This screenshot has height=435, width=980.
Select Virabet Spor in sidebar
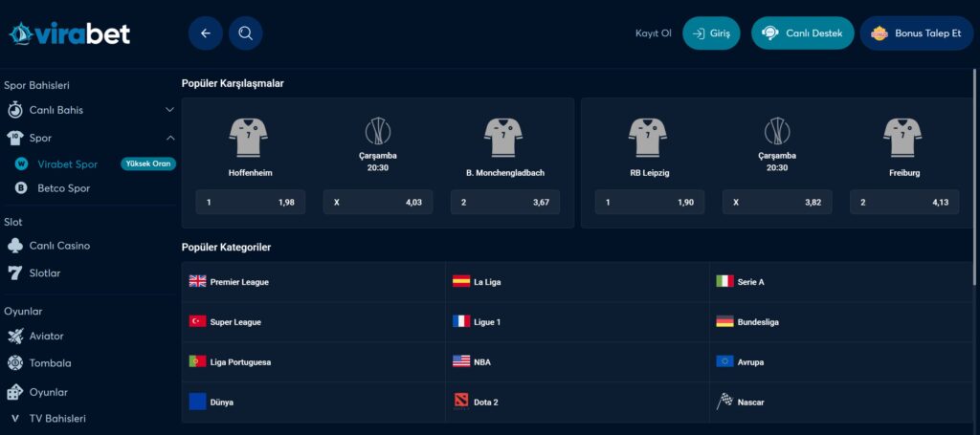pos(67,164)
